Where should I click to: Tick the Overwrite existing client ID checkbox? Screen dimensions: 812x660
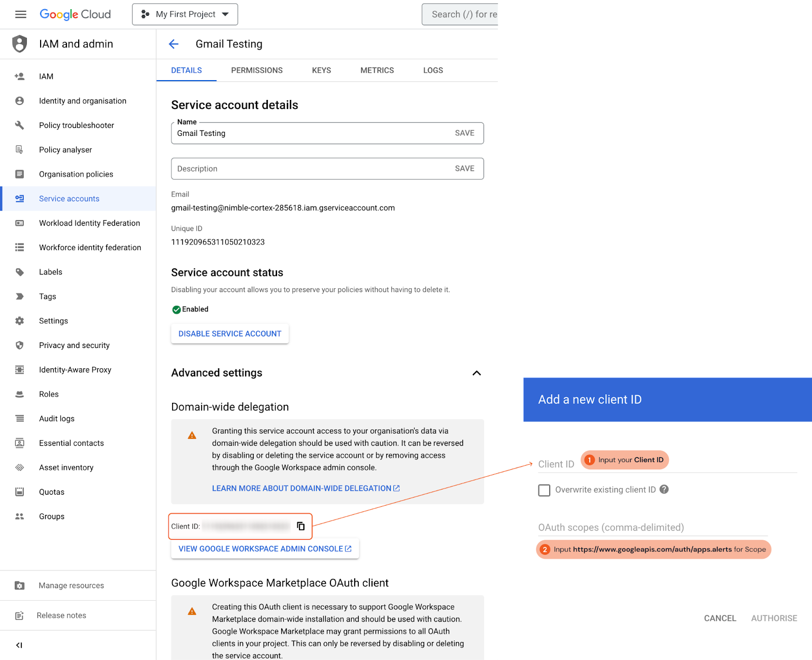point(544,490)
